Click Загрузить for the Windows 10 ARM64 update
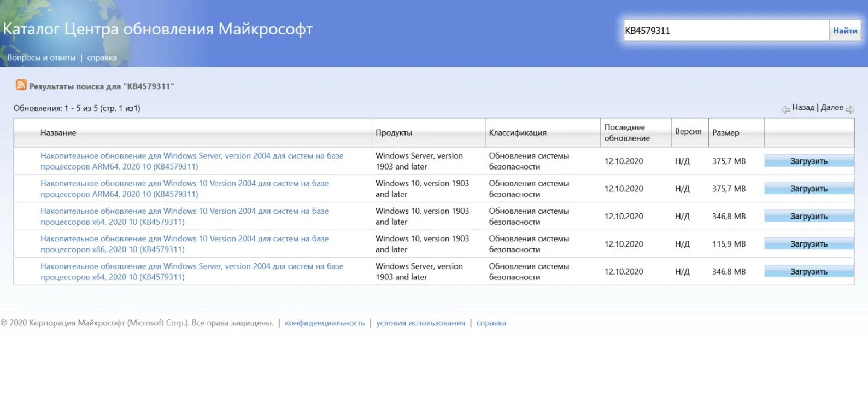868x408 pixels. [x=809, y=189]
